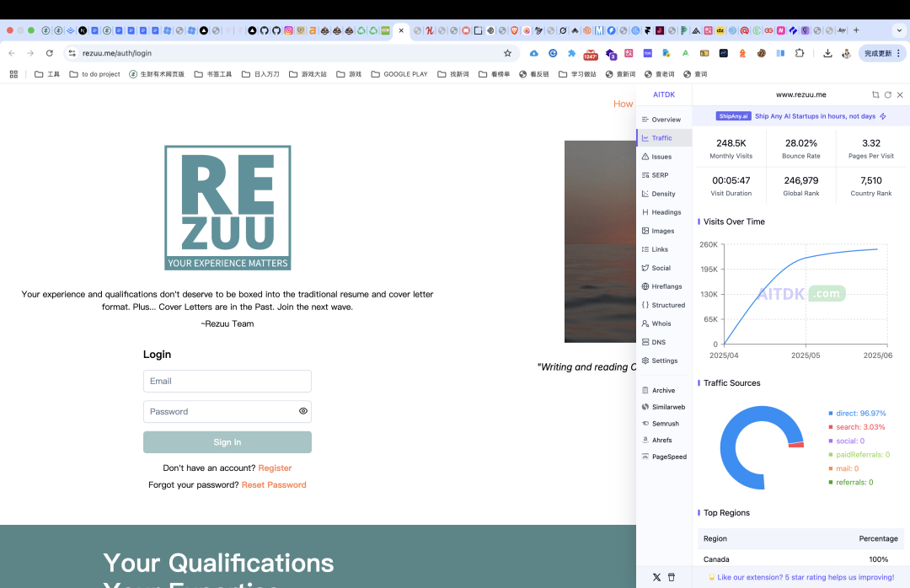Open the 游戏大站 bookmarks folder
Screen dimensions: 910x588
click(308, 74)
